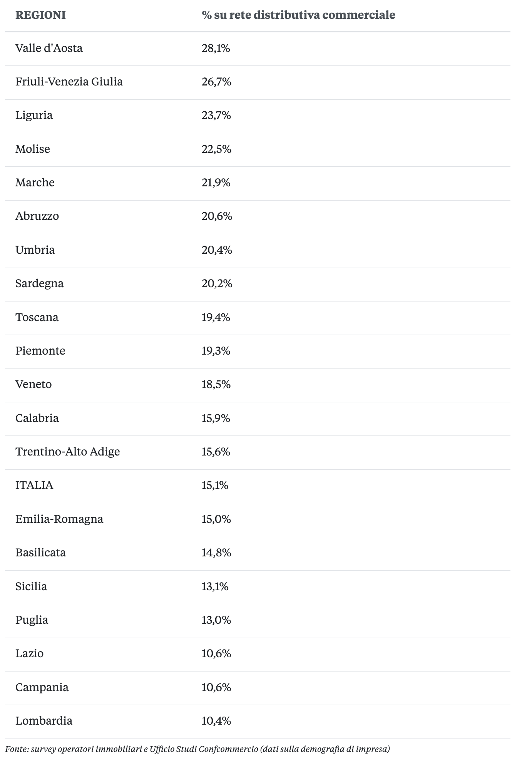
Task: Select the Lombardia 10,4% value
Action: (216, 721)
